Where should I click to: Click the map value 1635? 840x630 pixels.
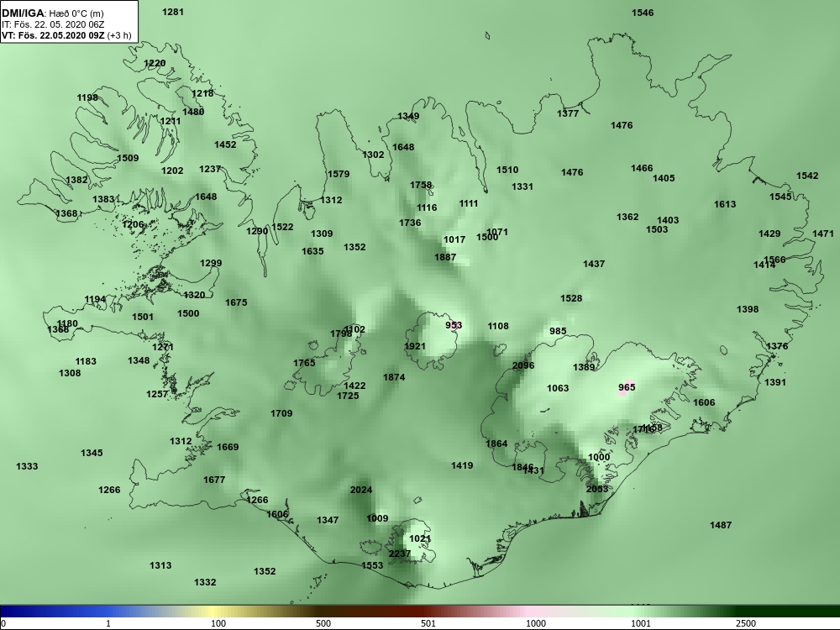[312, 251]
